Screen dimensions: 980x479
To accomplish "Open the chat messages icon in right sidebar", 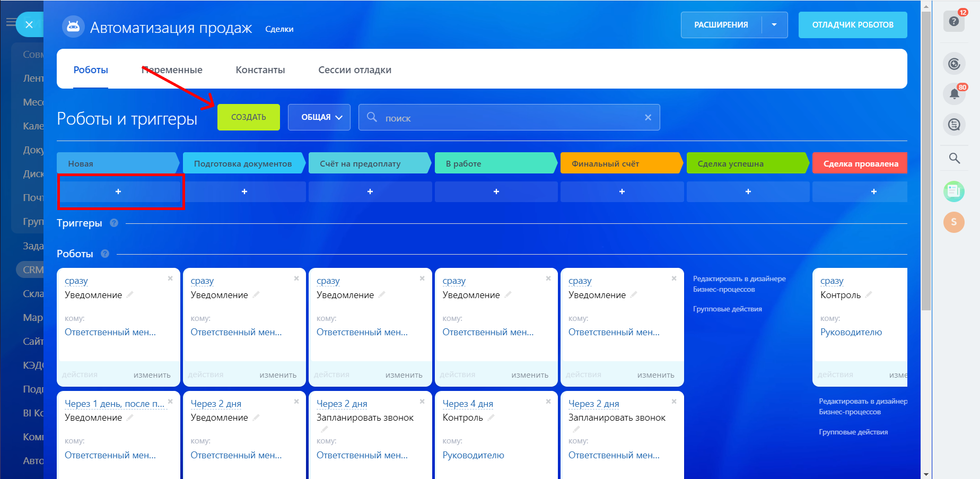I will click(x=954, y=125).
